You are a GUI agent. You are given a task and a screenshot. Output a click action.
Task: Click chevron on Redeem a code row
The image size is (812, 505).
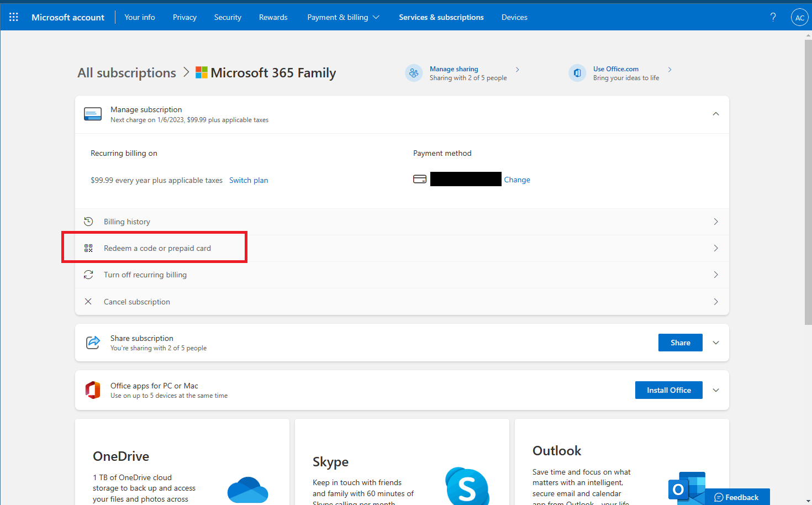[x=716, y=248]
